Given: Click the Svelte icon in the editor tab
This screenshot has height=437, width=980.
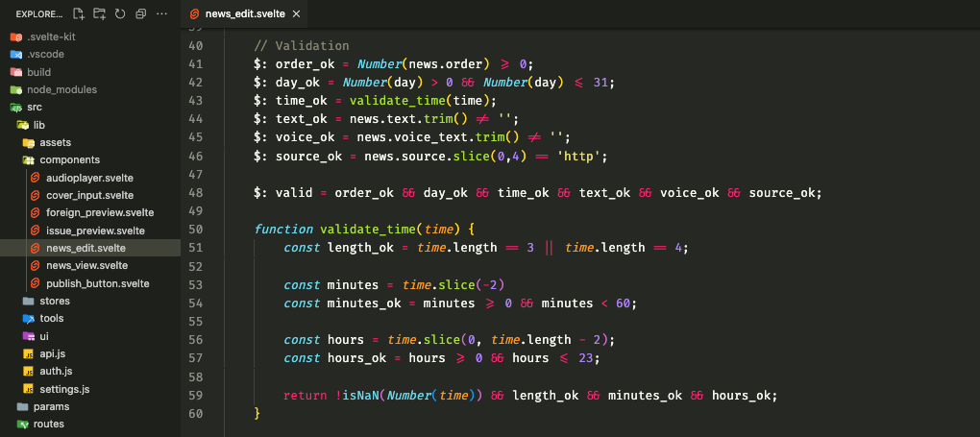Looking at the screenshot, I should [x=195, y=13].
